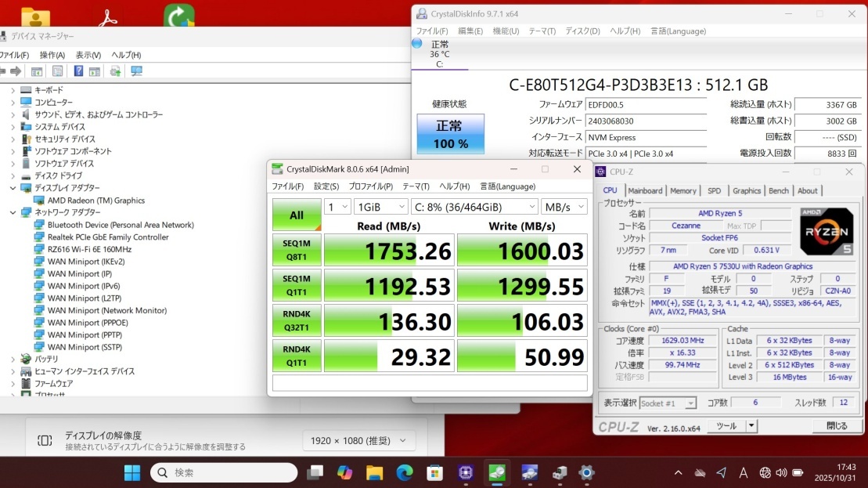Open the MB/s unit dropdown
868x488 pixels.
point(564,207)
